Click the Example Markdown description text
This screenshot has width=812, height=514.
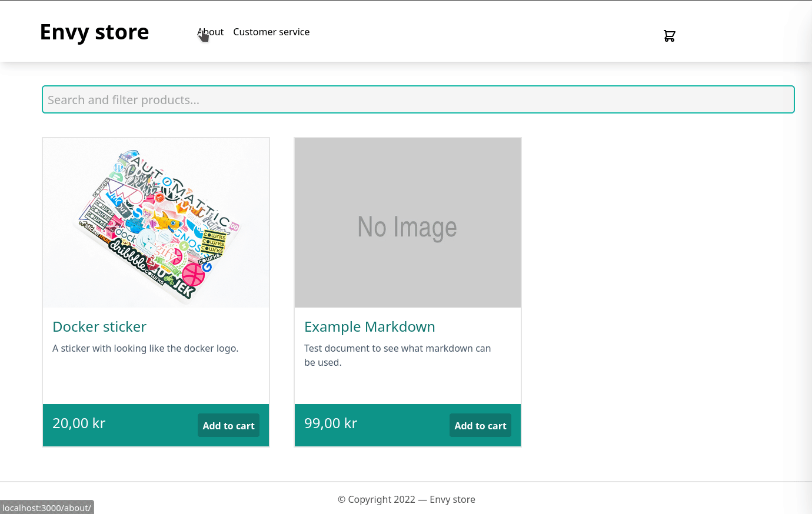[397, 355]
